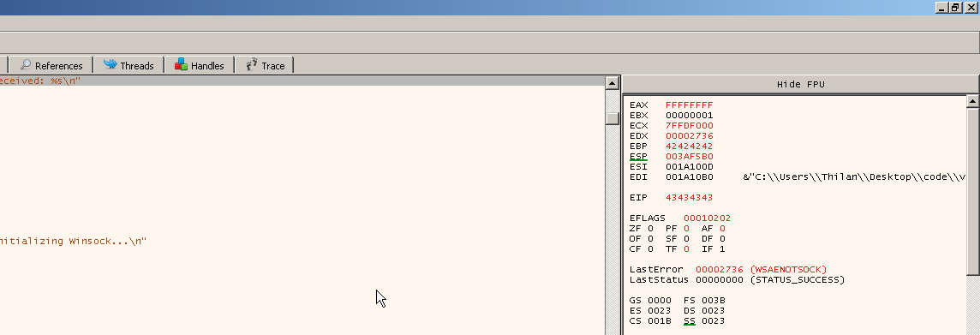Select EBP value 42424242
Viewport: 980px width, 335px height.
point(690,147)
